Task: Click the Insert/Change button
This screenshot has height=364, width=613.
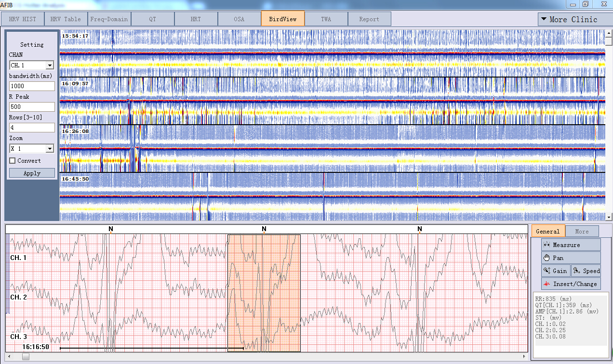Action: tap(571, 284)
